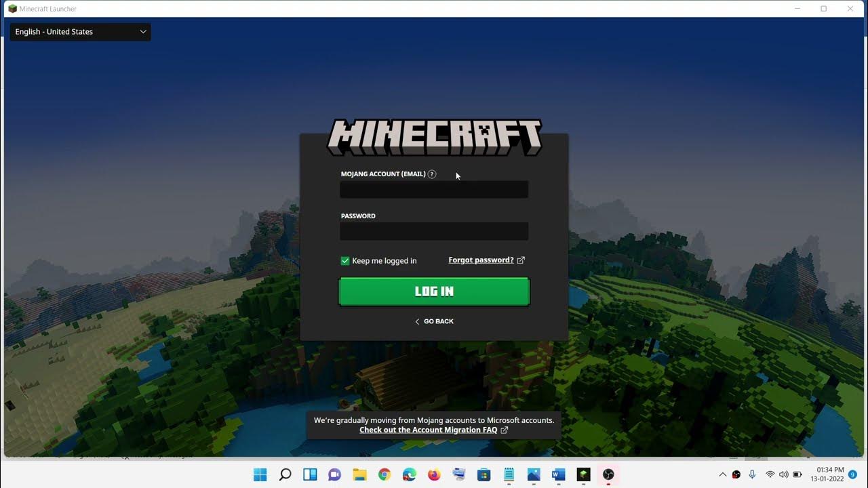Open the Widgets panel from taskbar
Image resolution: width=868 pixels, height=488 pixels.
click(x=310, y=474)
